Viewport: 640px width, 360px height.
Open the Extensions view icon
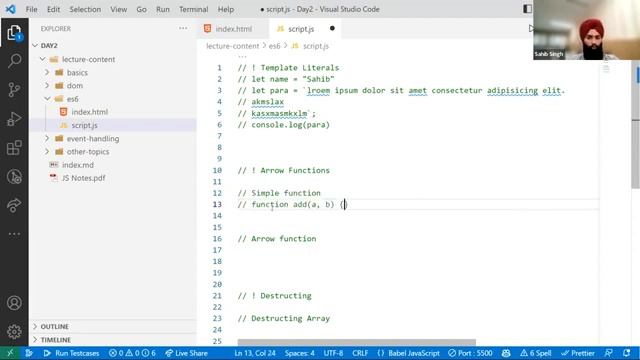coord(14,148)
